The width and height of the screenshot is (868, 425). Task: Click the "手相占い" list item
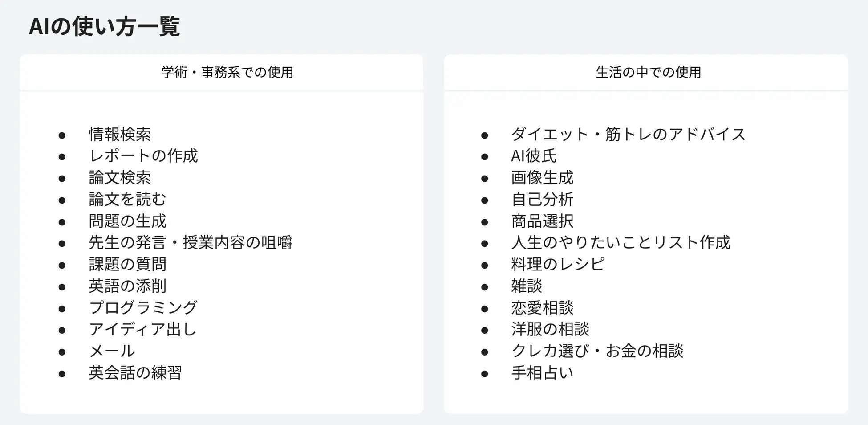[542, 372]
